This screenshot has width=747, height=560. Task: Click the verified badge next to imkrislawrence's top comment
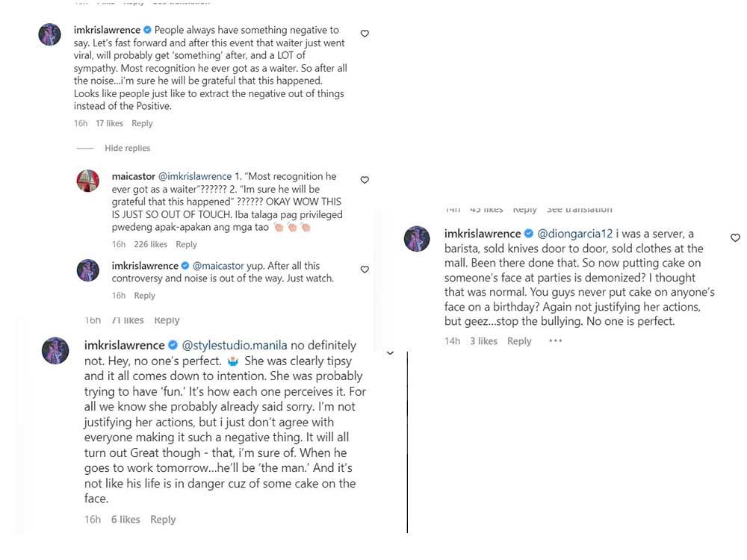[148, 31]
